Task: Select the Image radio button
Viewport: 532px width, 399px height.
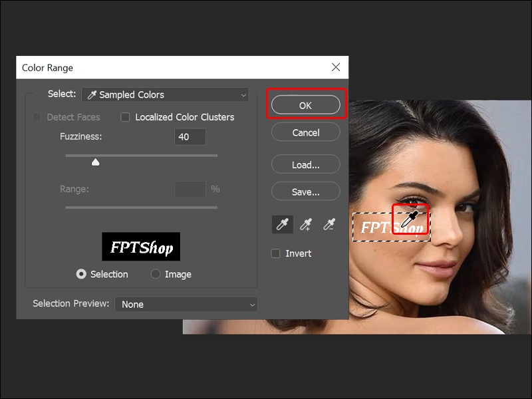Action: (155, 274)
